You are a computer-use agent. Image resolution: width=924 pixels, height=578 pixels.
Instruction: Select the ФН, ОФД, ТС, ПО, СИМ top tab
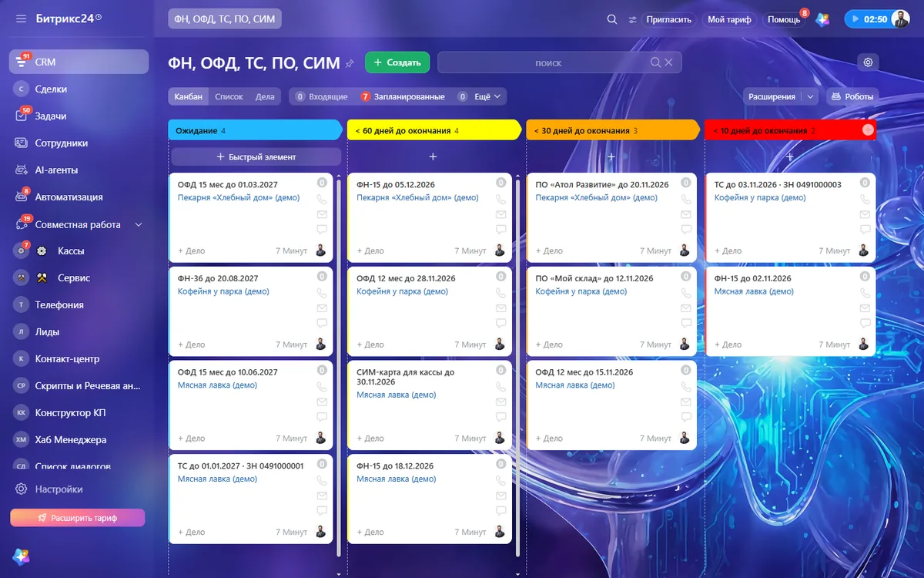225,18
